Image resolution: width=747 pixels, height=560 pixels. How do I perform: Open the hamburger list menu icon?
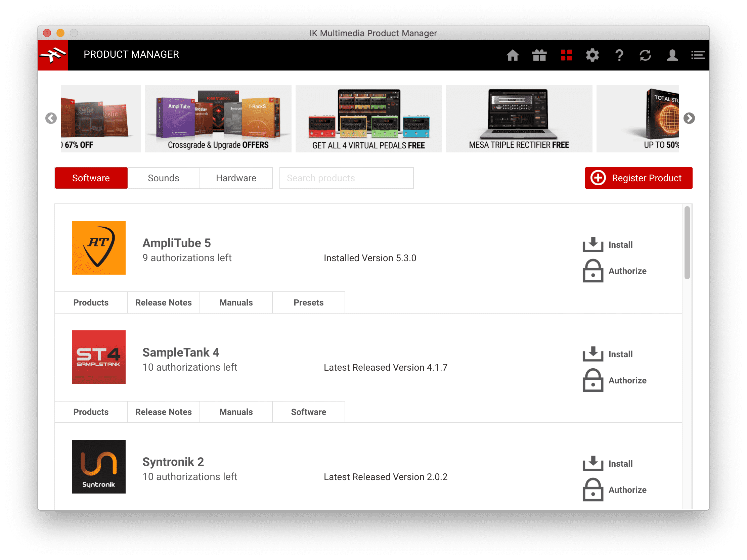pos(698,55)
